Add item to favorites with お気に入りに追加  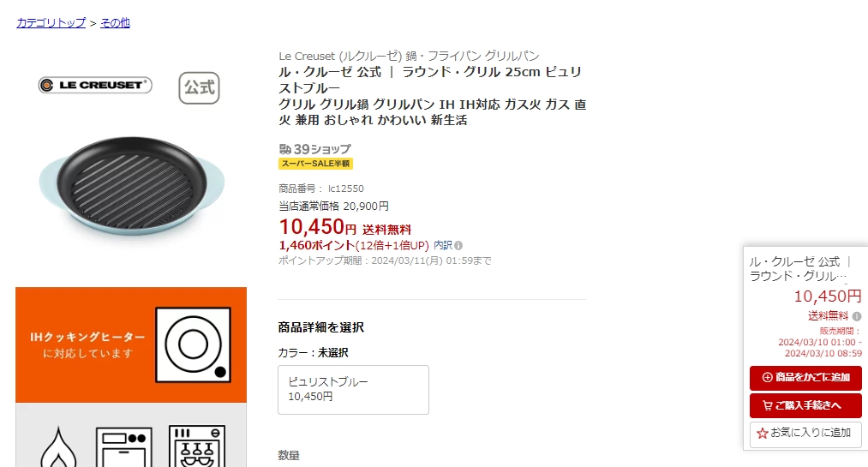805,434
